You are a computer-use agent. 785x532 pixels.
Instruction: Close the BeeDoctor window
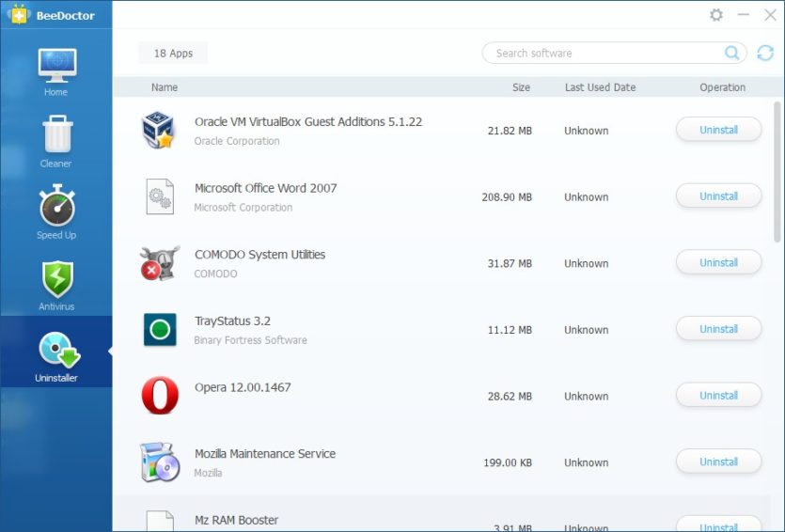(x=770, y=15)
